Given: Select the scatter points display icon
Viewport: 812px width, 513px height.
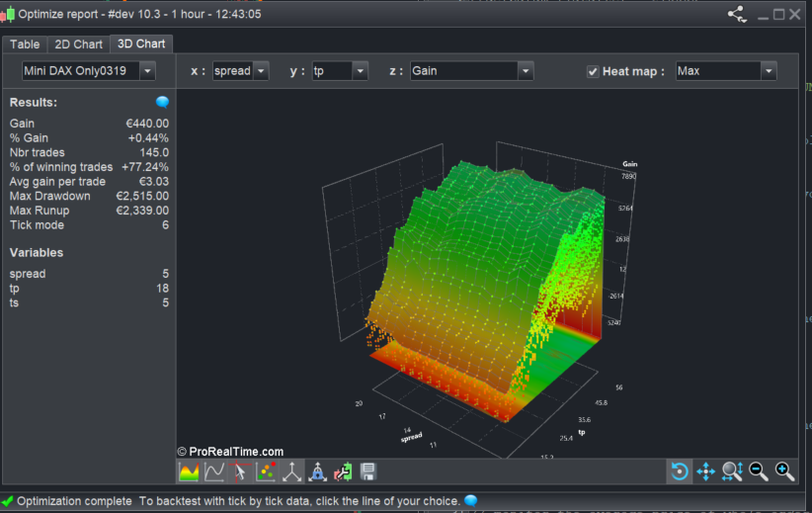Looking at the screenshot, I should pos(266,471).
